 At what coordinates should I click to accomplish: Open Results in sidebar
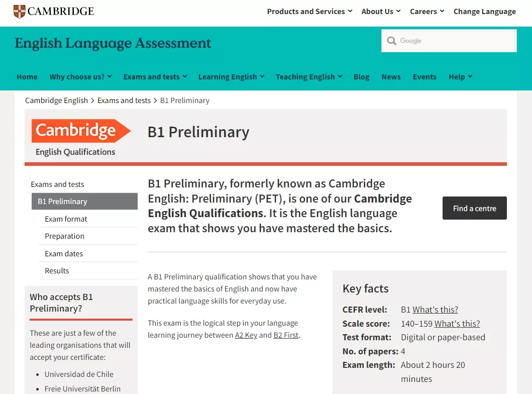click(57, 271)
